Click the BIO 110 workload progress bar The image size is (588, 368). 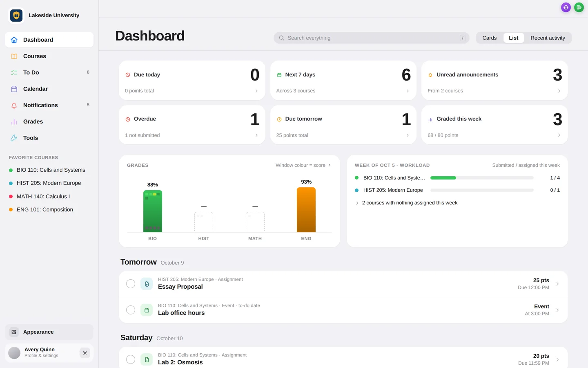(x=482, y=178)
